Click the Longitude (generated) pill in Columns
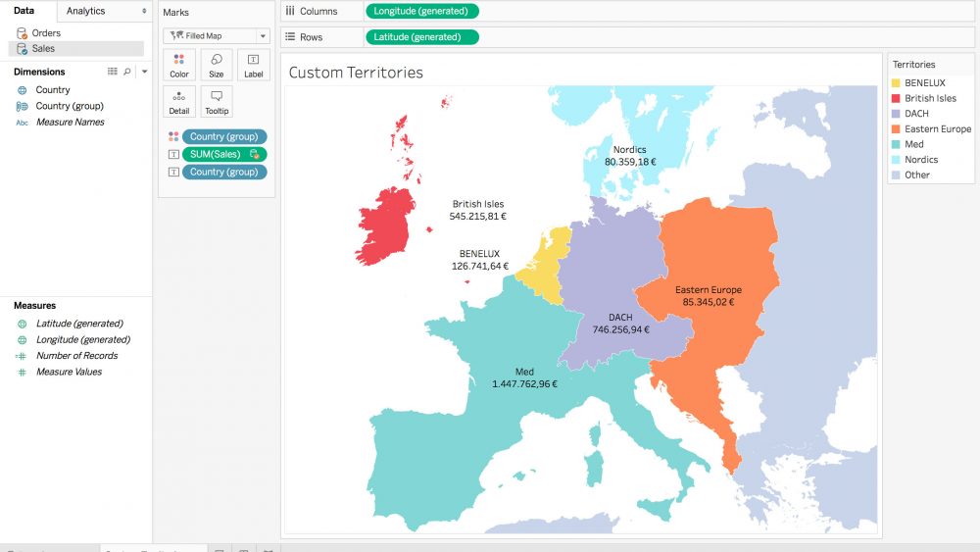Screen dimensions: 980x552 tap(422, 12)
